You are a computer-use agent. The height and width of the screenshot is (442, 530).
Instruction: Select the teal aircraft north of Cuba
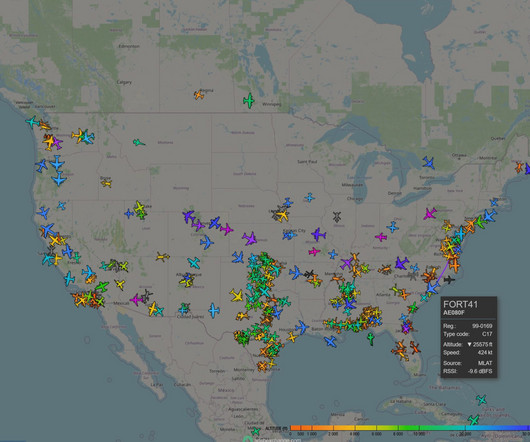point(481,400)
